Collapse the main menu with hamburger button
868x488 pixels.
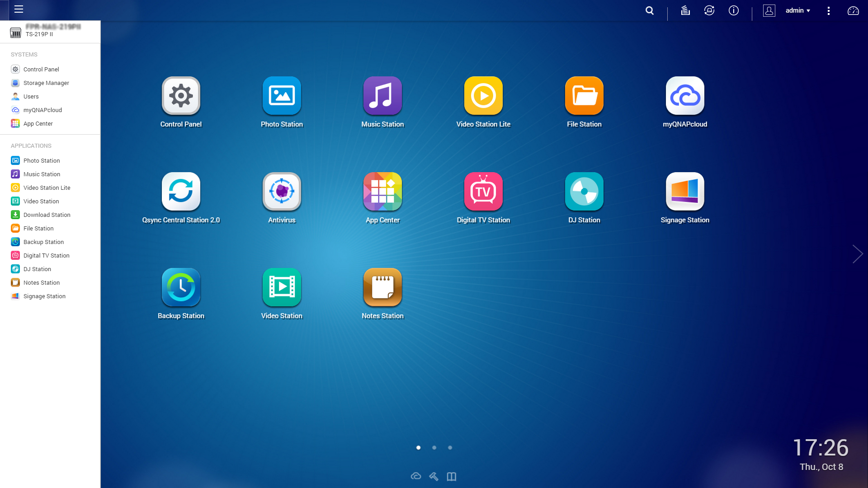pyautogui.click(x=19, y=9)
